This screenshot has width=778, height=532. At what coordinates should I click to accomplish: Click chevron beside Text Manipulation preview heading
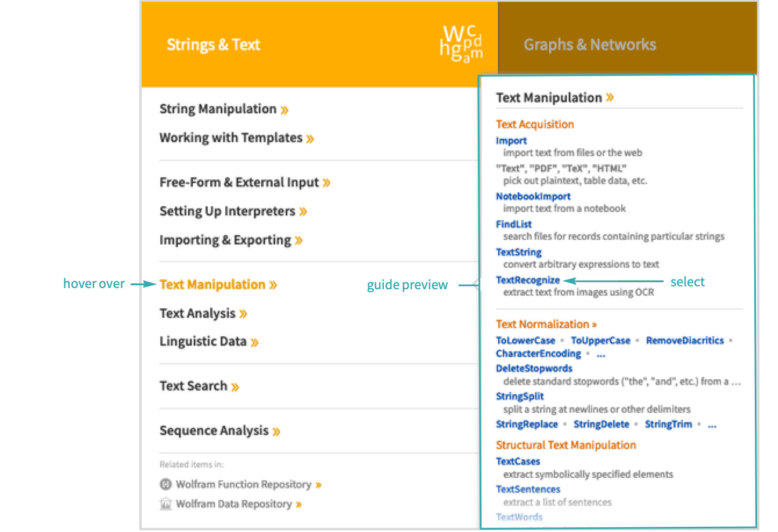tap(610, 98)
